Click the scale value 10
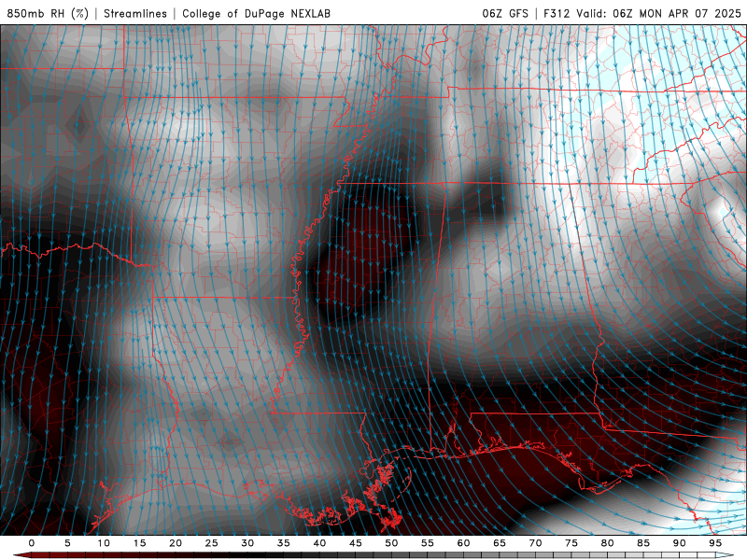 104,543
